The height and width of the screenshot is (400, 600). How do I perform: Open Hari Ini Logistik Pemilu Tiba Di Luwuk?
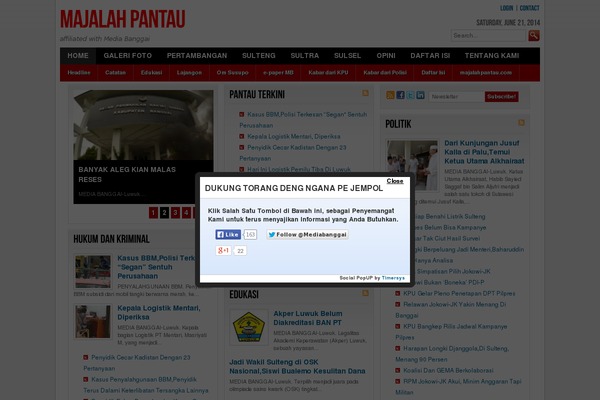click(x=299, y=169)
